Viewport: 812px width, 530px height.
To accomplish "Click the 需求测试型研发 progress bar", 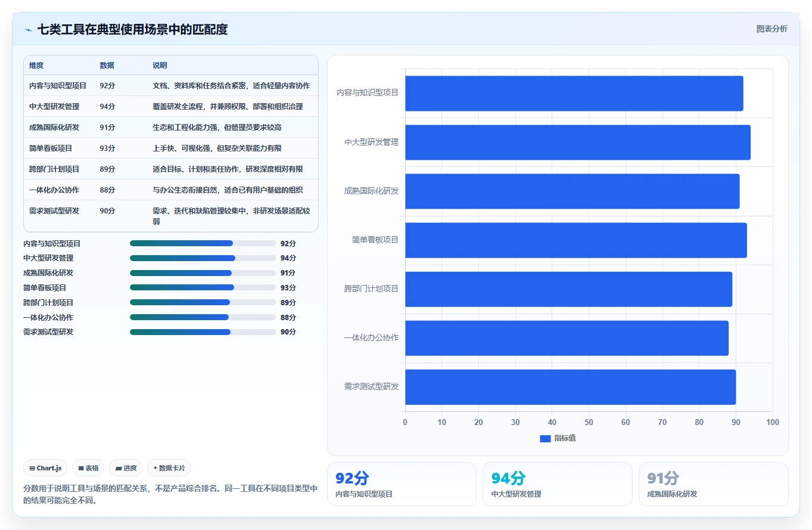I will pos(203,332).
